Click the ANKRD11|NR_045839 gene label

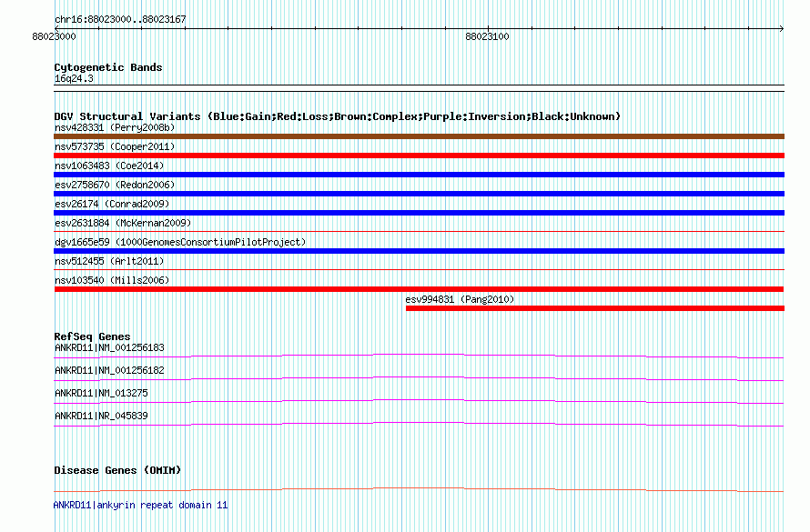(x=101, y=416)
